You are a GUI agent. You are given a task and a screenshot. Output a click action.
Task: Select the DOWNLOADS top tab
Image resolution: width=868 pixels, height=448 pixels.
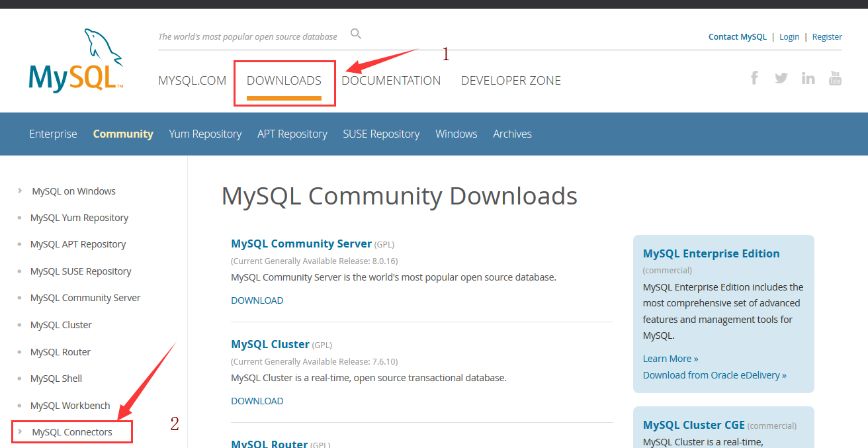coord(284,81)
